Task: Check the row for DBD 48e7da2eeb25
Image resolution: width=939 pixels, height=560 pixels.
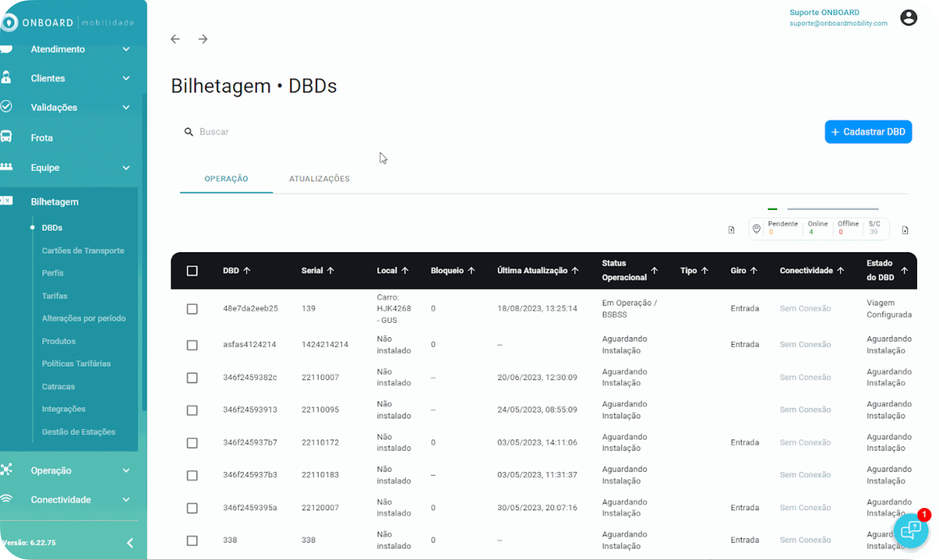Action: [192, 309]
